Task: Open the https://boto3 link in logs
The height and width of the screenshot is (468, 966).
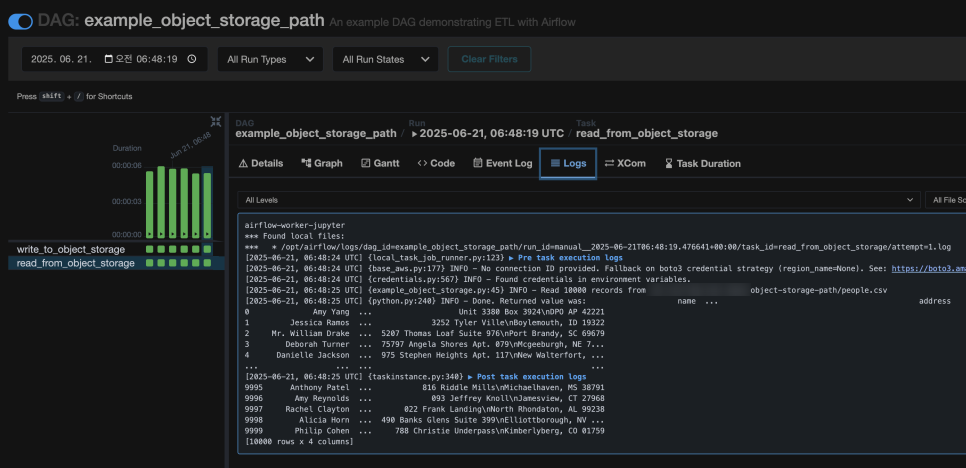Action: coord(928,268)
